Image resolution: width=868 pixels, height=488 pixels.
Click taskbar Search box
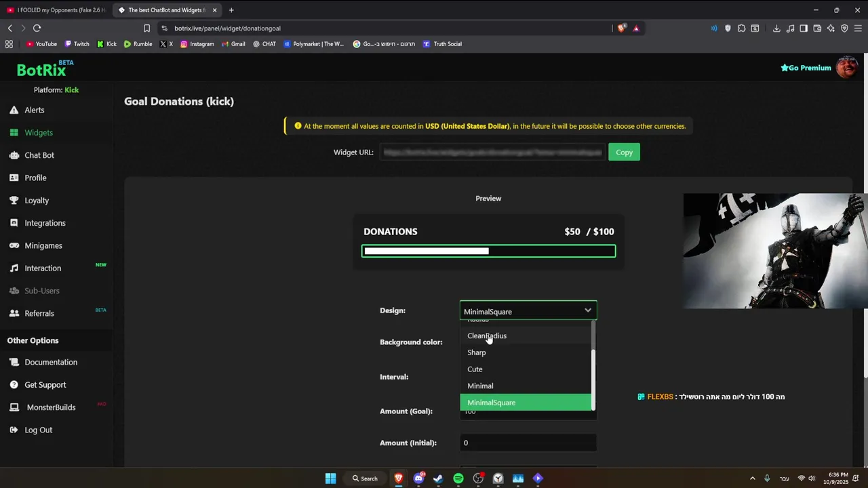click(365, 479)
